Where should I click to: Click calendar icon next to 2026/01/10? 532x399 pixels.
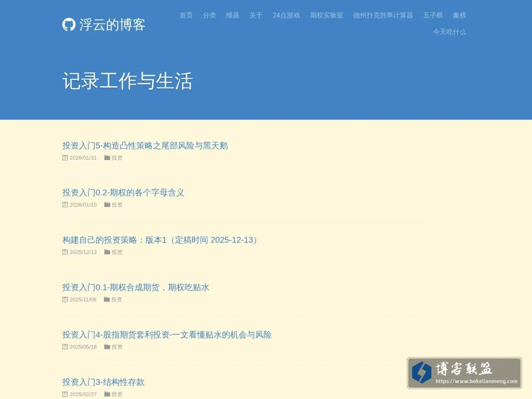pos(65,204)
